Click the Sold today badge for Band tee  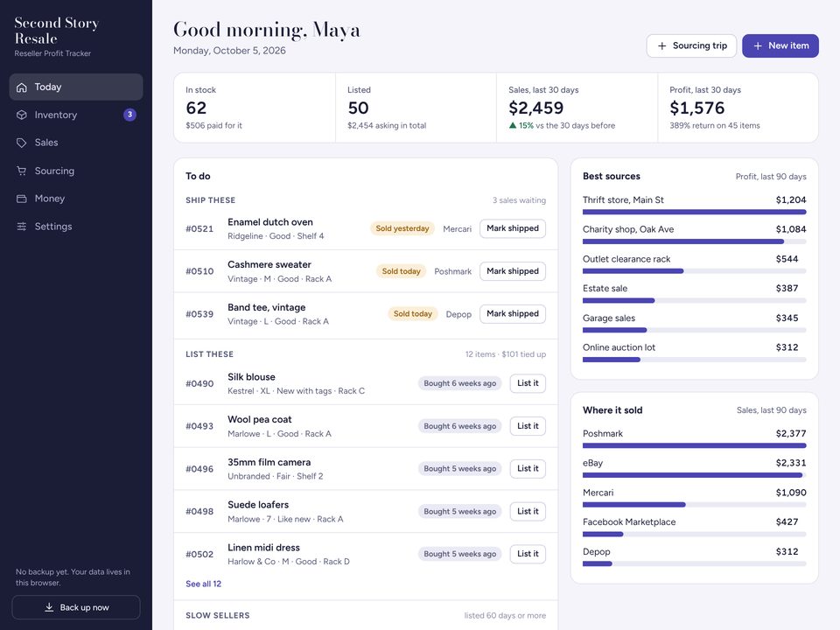click(412, 313)
